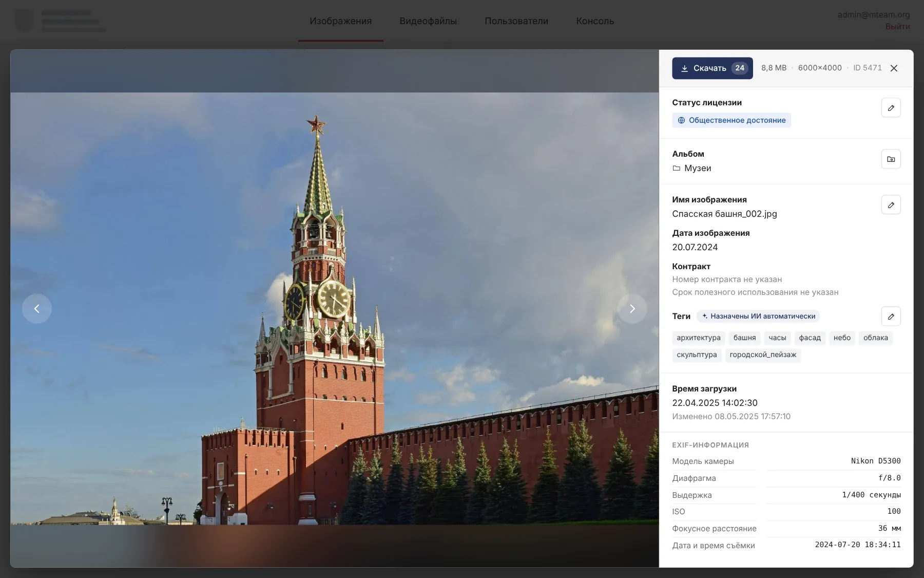
Task: Select shutter speed value 1/400 секунды
Action: (x=871, y=495)
